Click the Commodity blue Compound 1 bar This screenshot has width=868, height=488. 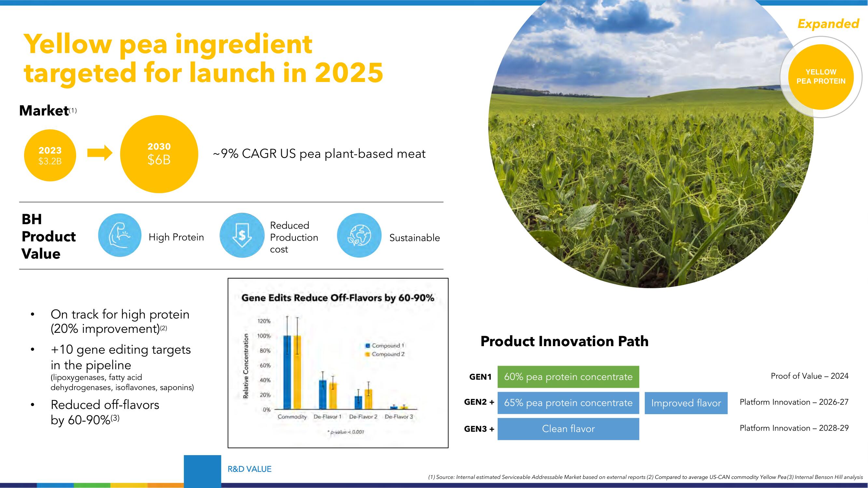tap(287, 372)
